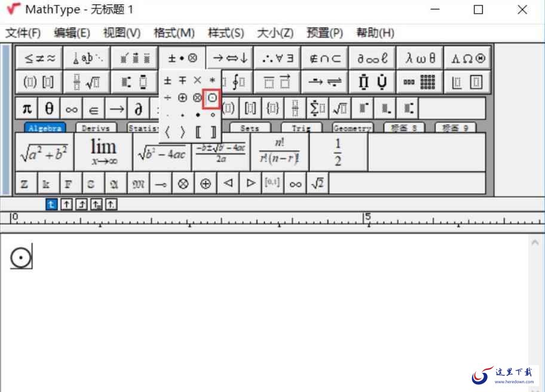Insert the square root template from small bar
Screen dimensions: 545x392
coord(339,109)
